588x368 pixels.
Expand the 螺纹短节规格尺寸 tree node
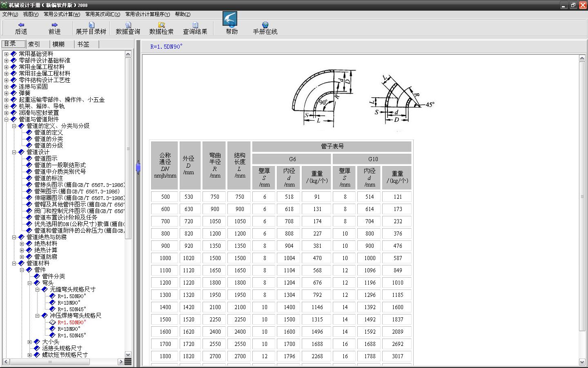[x=29, y=355]
